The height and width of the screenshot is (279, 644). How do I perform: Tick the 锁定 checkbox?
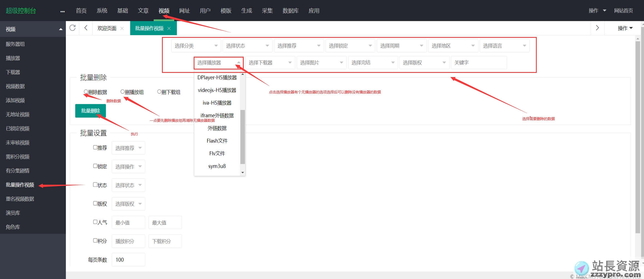coord(95,166)
